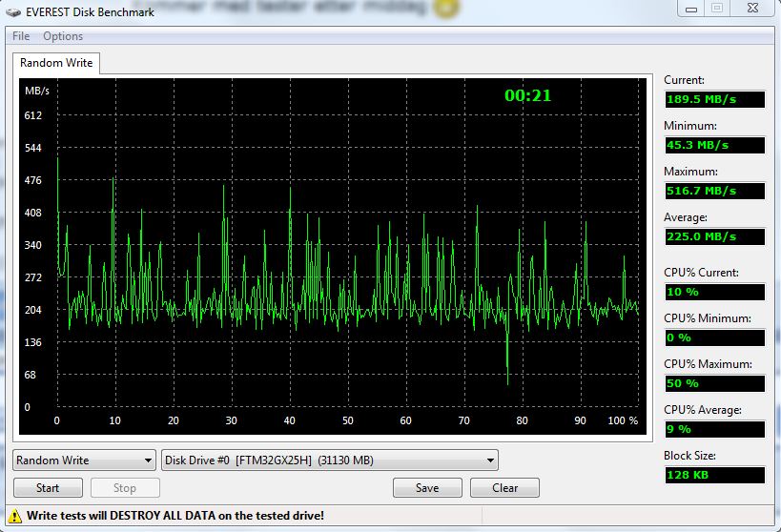This screenshot has height=532, width=781.
Task: Click the MB/s axis label on graph
Action: [37, 92]
